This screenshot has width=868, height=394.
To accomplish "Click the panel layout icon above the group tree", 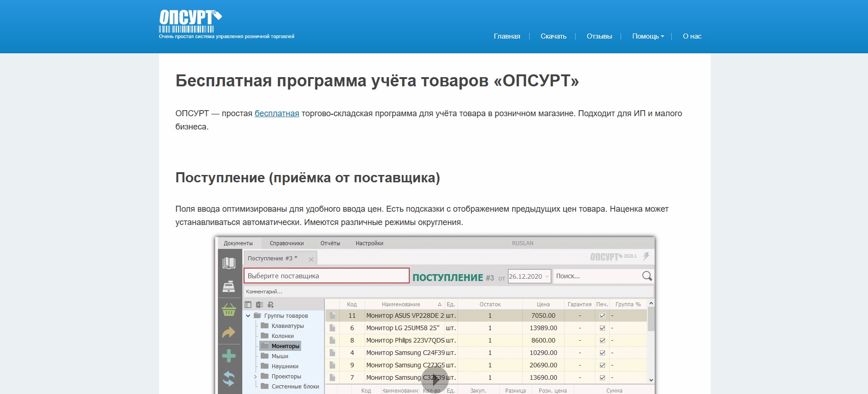I will (248, 304).
